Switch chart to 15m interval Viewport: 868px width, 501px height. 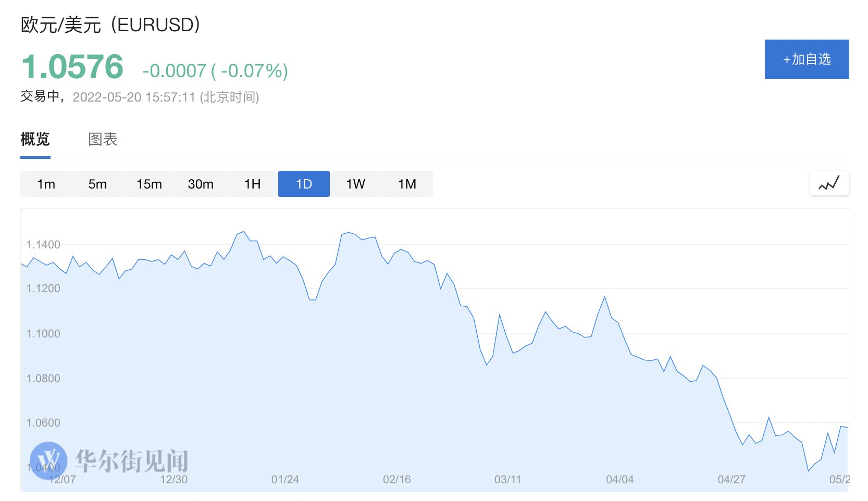click(x=149, y=184)
